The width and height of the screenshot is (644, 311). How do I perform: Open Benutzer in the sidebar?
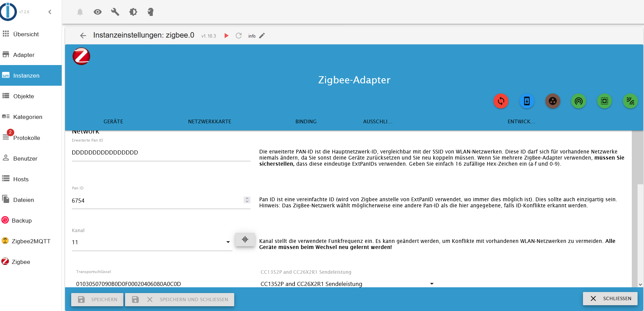tap(31, 159)
